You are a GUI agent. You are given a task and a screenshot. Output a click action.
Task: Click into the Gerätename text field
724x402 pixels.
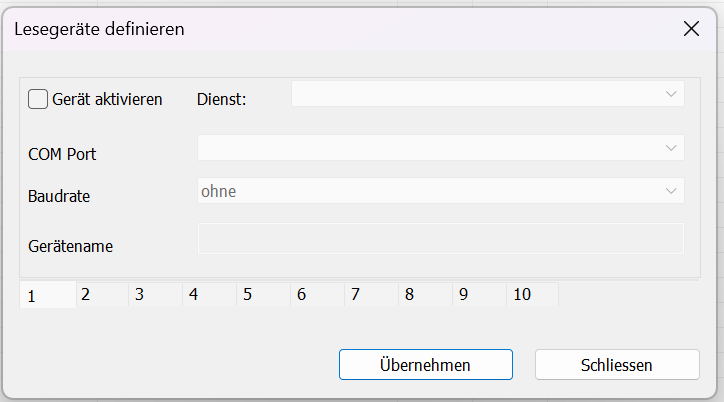pos(440,239)
